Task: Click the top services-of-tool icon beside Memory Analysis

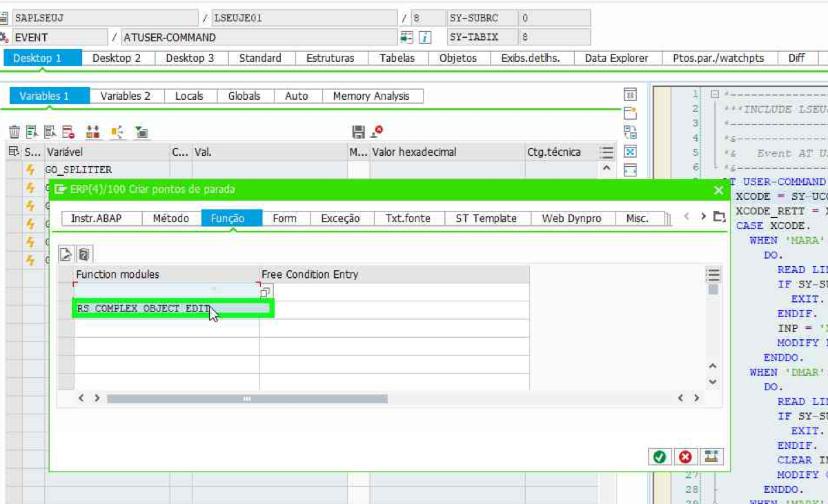Action: (x=630, y=94)
